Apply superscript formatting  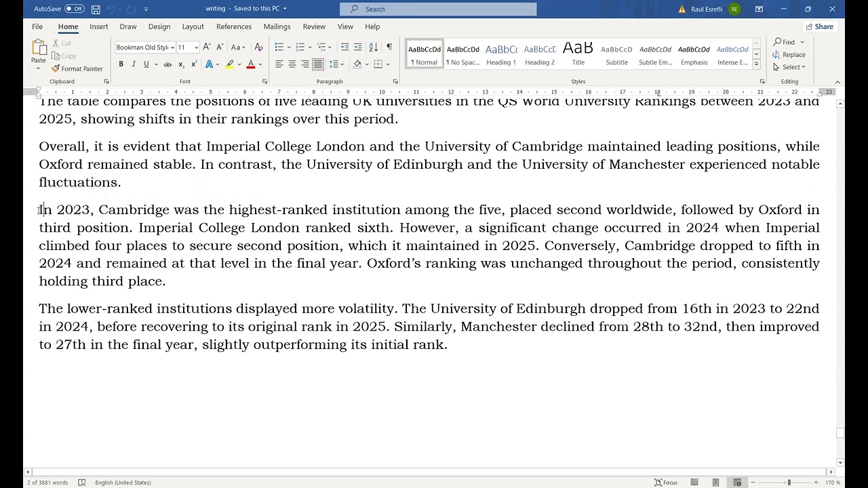tap(194, 64)
